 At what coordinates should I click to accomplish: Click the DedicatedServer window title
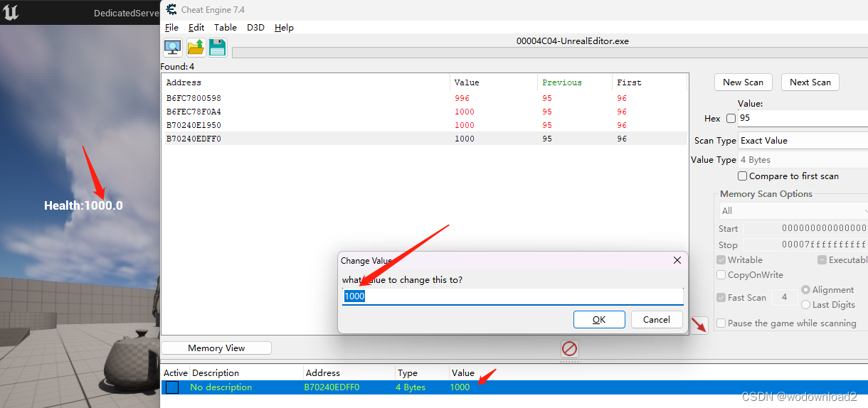pyautogui.click(x=126, y=13)
